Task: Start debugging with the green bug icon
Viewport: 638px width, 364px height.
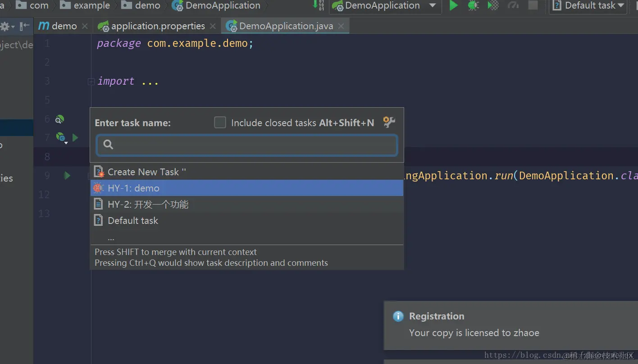Action: pyautogui.click(x=473, y=5)
